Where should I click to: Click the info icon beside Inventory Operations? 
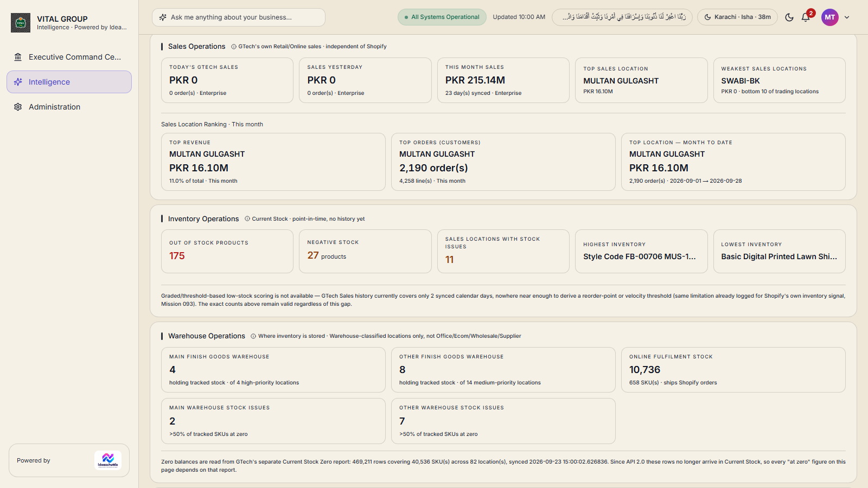point(247,219)
